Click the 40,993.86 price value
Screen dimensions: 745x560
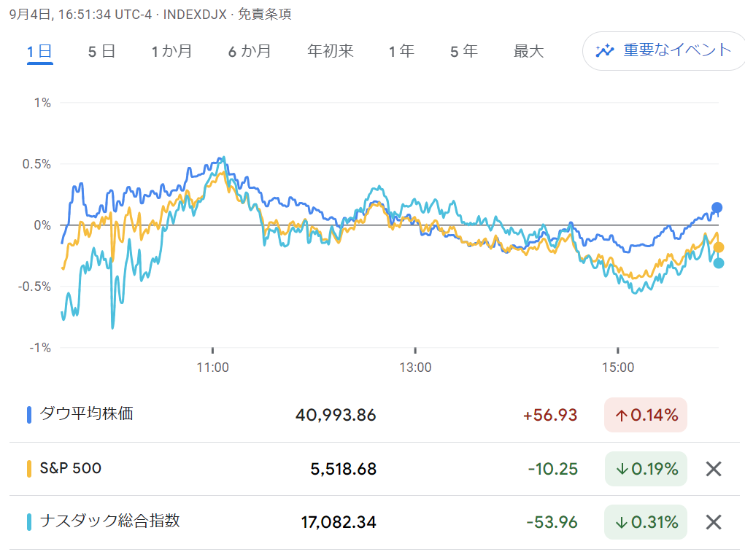pyautogui.click(x=336, y=415)
